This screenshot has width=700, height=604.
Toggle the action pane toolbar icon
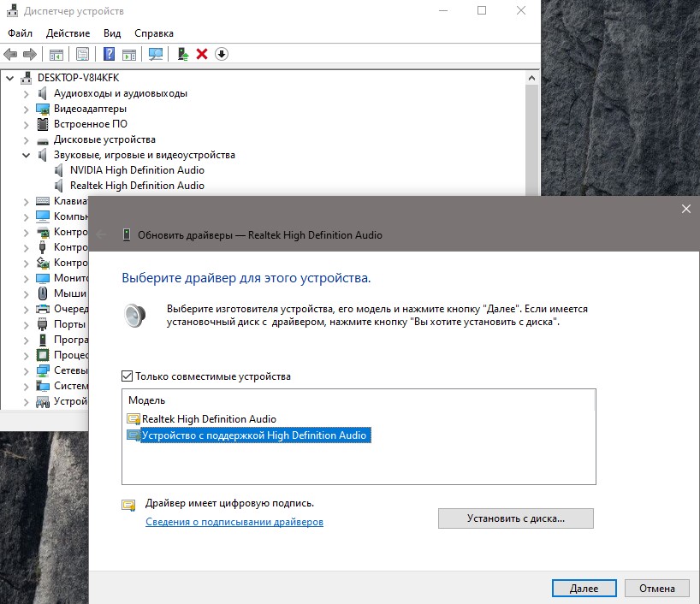[x=129, y=55]
